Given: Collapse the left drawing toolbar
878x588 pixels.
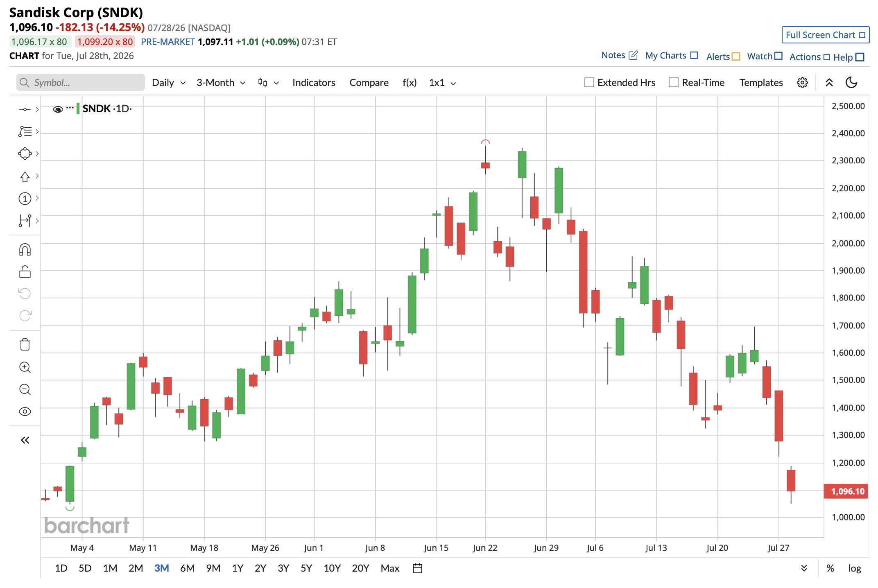Looking at the screenshot, I should pyautogui.click(x=25, y=440).
